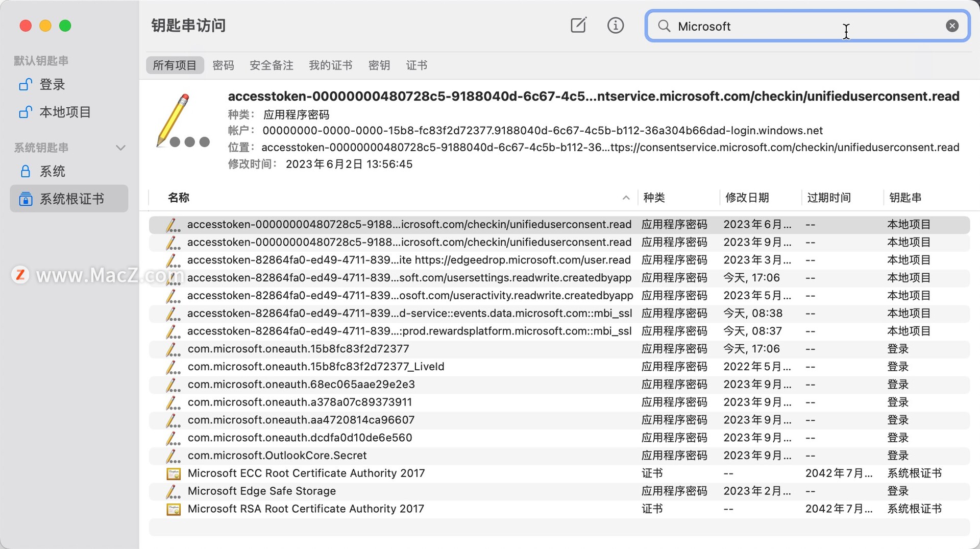Select com.microsoft.oneauth.15b8fc83f2d72377_LiveId row

point(559,367)
